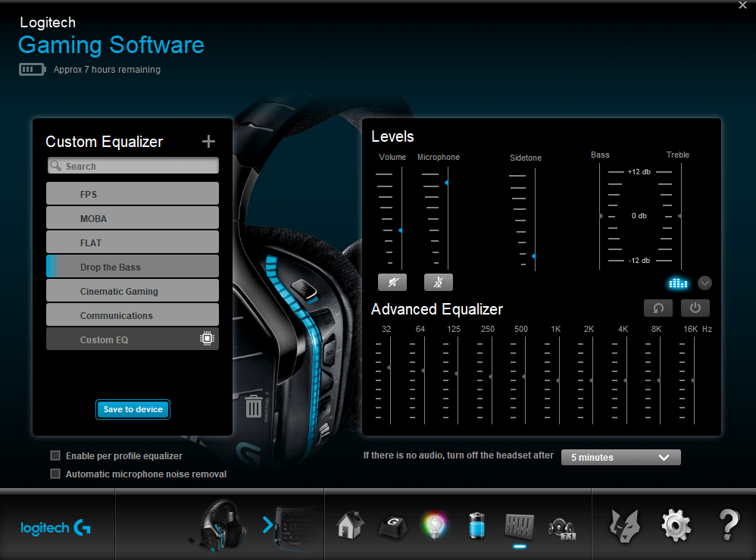756x560 pixels.
Task: Open lighting settings with the bulb icon
Action: (x=435, y=525)
